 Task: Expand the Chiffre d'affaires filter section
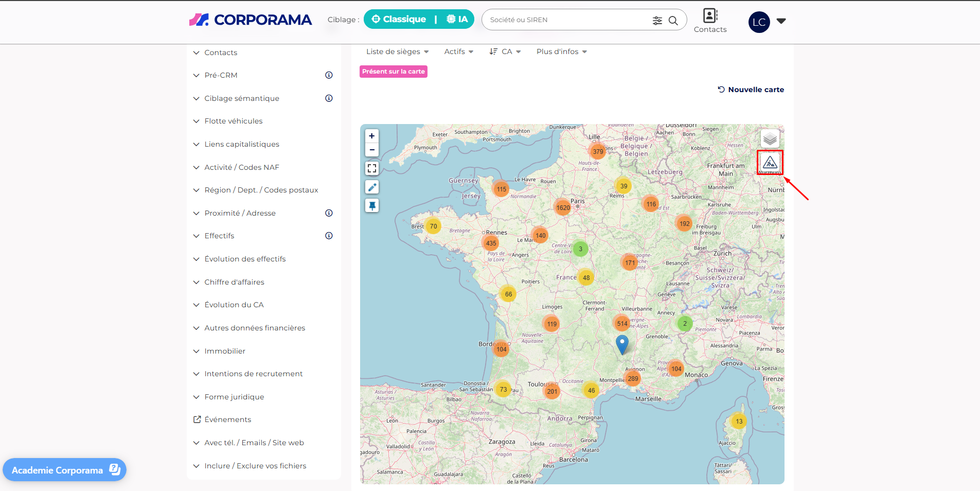coord(234,282)
